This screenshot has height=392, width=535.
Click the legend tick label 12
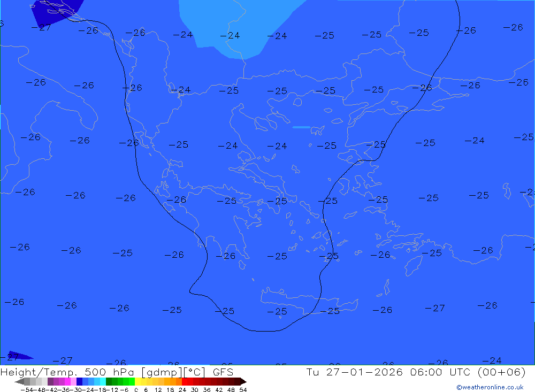[158, 390]
